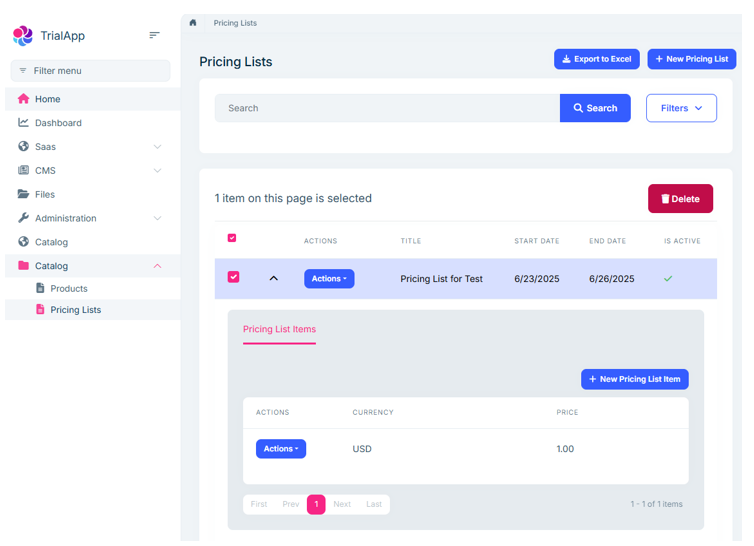
Task: Click the Pricing Lists file icon
Action: pyautogui.click(x=40, y=309)
